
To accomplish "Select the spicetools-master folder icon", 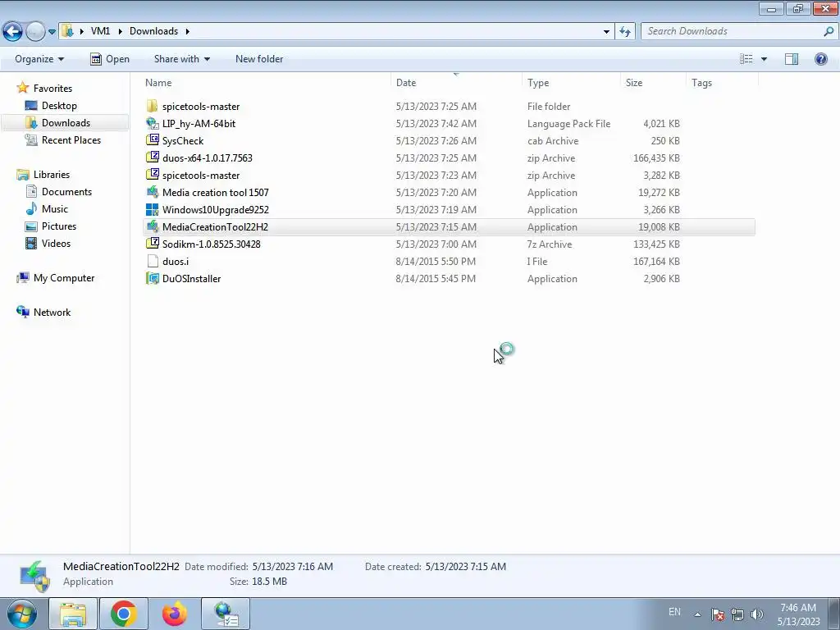I will coord(152,106).
